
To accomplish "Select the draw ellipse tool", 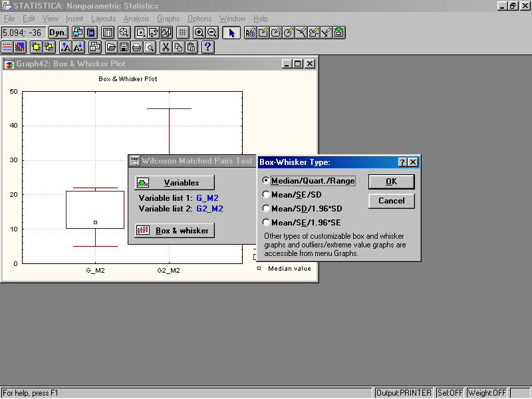I will click(288, 33).
